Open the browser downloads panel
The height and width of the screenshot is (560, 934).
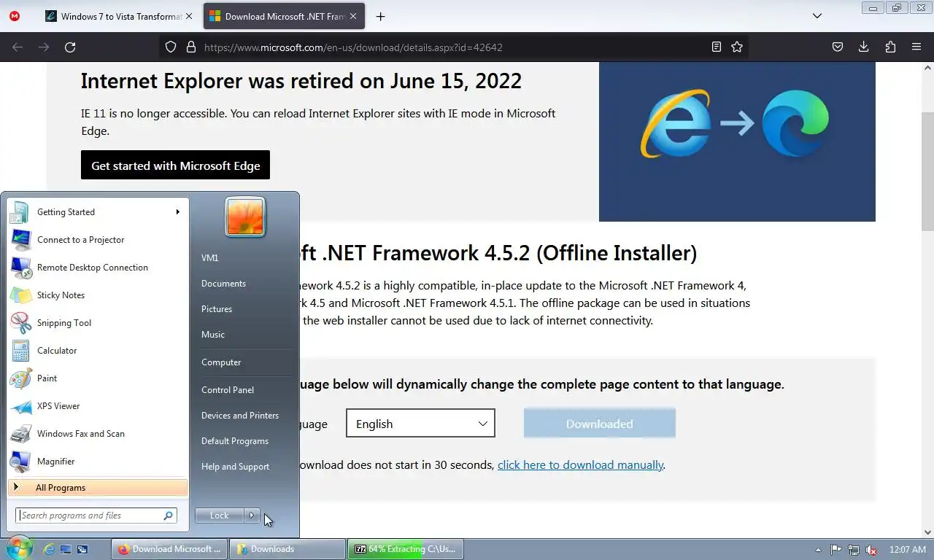864,47
